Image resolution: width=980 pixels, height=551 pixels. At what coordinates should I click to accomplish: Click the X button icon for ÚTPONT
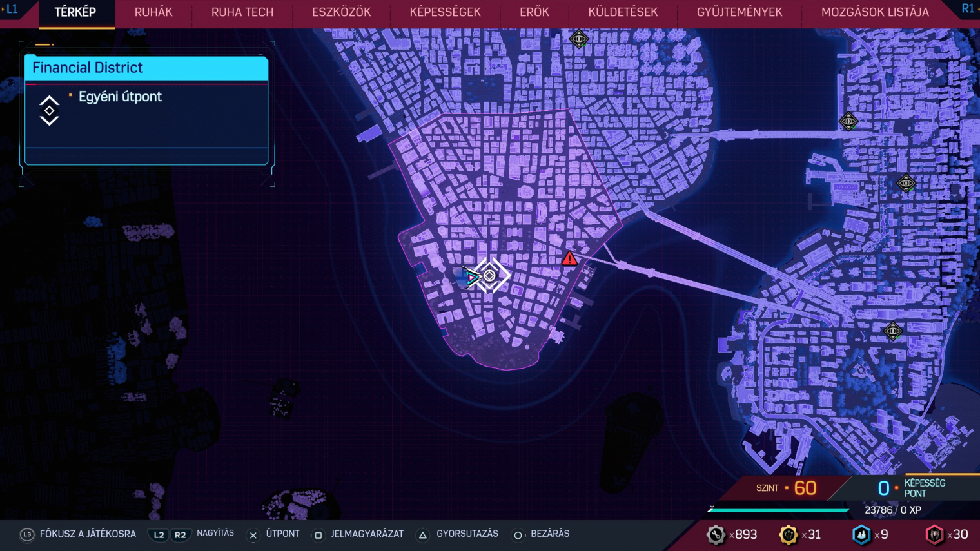(x=253, y=535)
